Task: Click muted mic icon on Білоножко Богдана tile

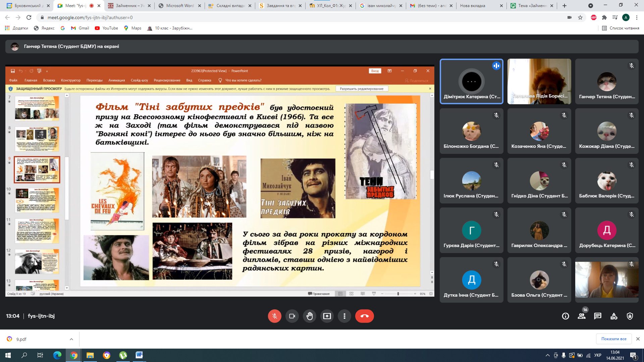Action: (x=496, y=115)
